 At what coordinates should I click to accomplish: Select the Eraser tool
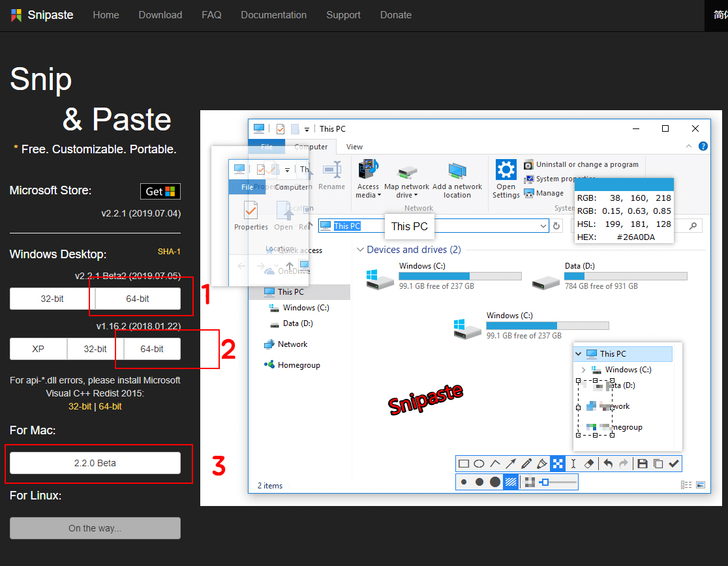coord(588,464)
